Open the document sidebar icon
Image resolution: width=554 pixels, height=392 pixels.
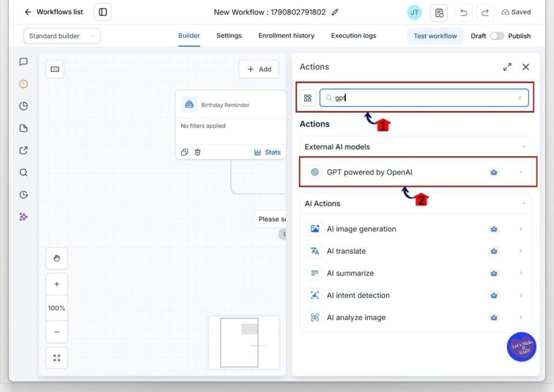[x=23, y=128]
